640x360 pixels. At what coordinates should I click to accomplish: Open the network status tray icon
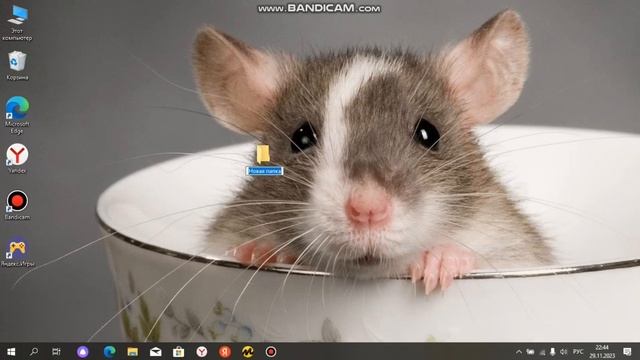tap(542, 352)
